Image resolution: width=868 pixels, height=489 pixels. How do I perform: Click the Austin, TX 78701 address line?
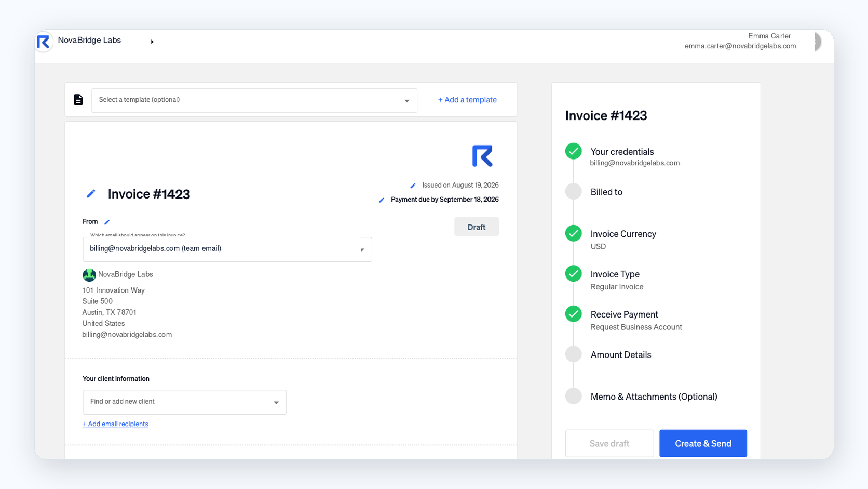point(110,312)
